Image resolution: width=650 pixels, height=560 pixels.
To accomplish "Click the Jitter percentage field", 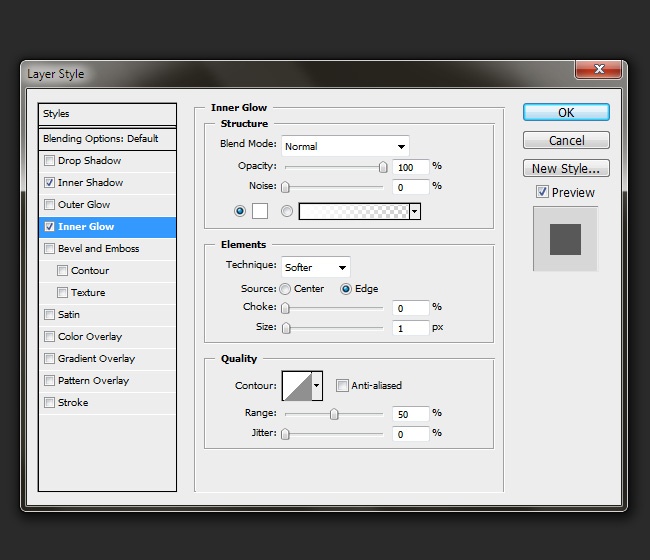I will pos(410,434).
